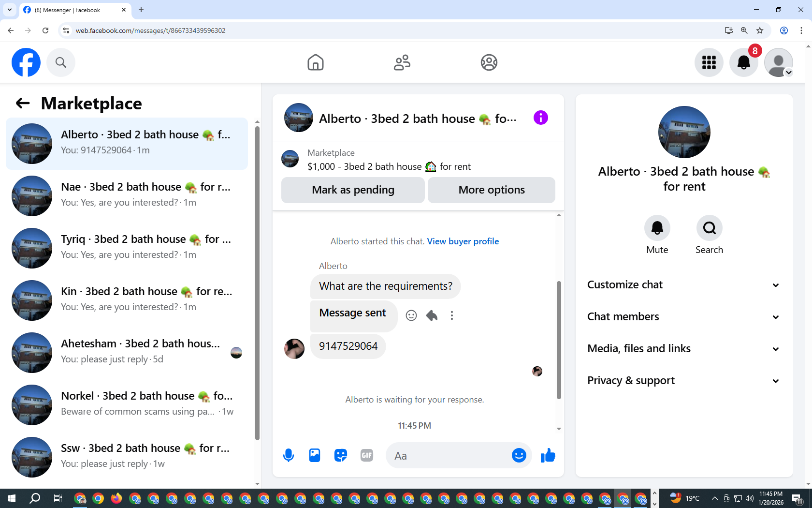
Task: Reload the page with the browser refresh button
Action: (x=45, y=30)
